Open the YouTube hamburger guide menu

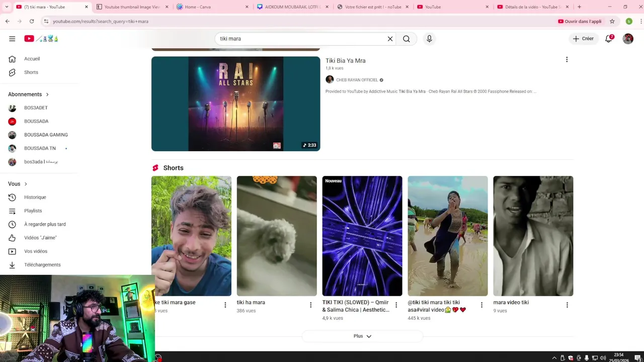pyautogui.click(x=12, y=39)
